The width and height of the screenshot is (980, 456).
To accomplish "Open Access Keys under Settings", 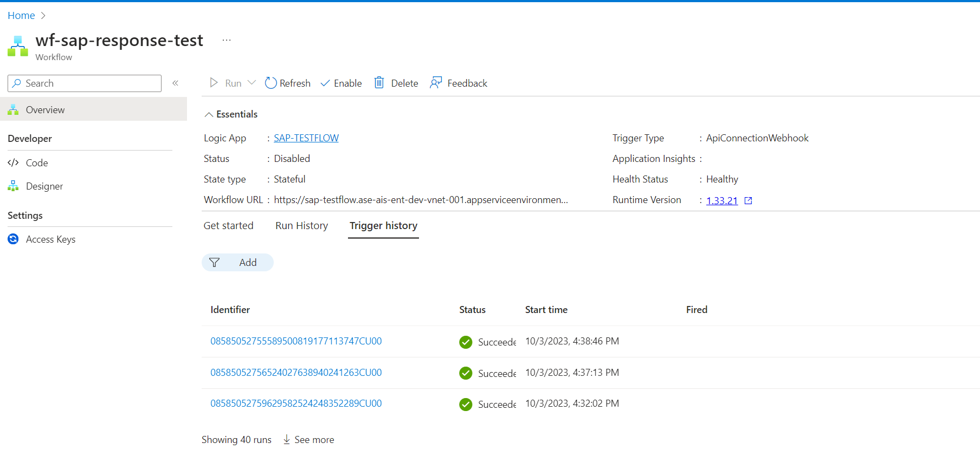I will point(50,239).
